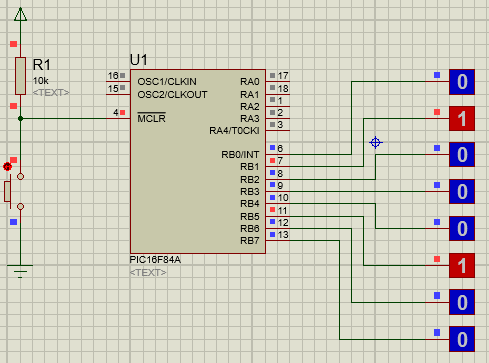Select the 10k resistor value text
The width and height of the screenshot is (489, 363).
tap(41, 81)
